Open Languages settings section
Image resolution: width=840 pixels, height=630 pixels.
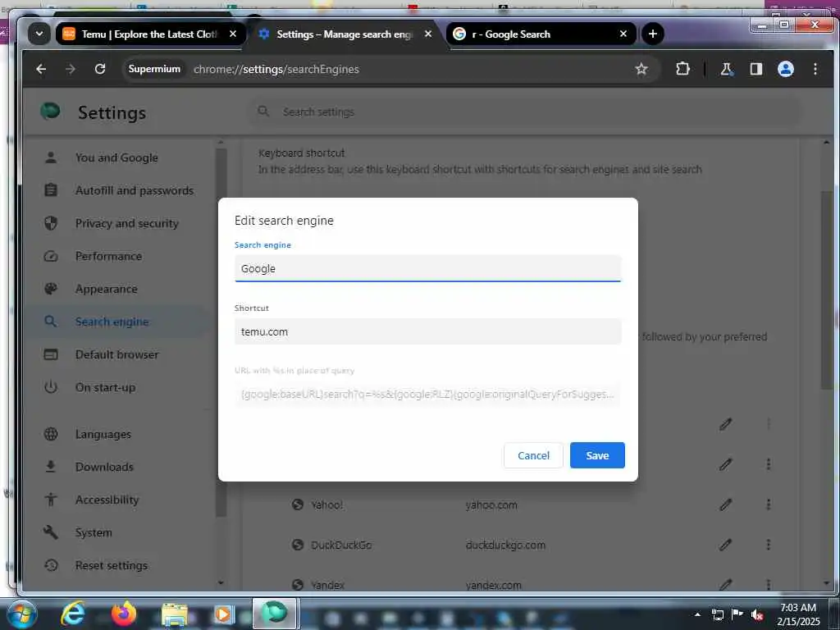tap(103, 434)
